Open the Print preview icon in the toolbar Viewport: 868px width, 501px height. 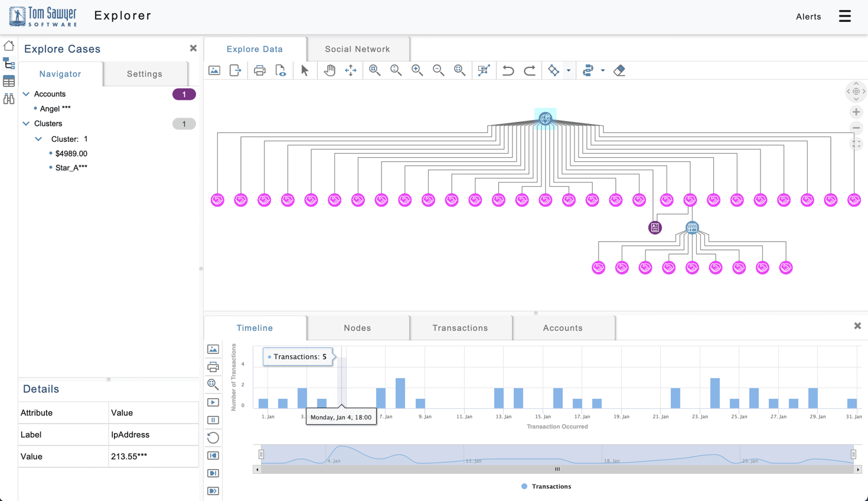click(x=280, y=70)
